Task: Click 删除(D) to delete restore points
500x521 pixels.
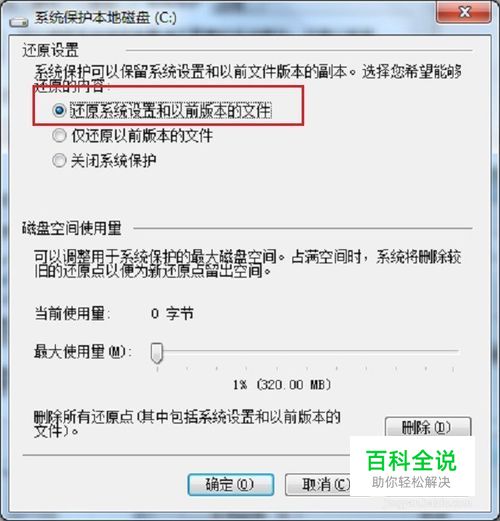Action: click(428, 427)
